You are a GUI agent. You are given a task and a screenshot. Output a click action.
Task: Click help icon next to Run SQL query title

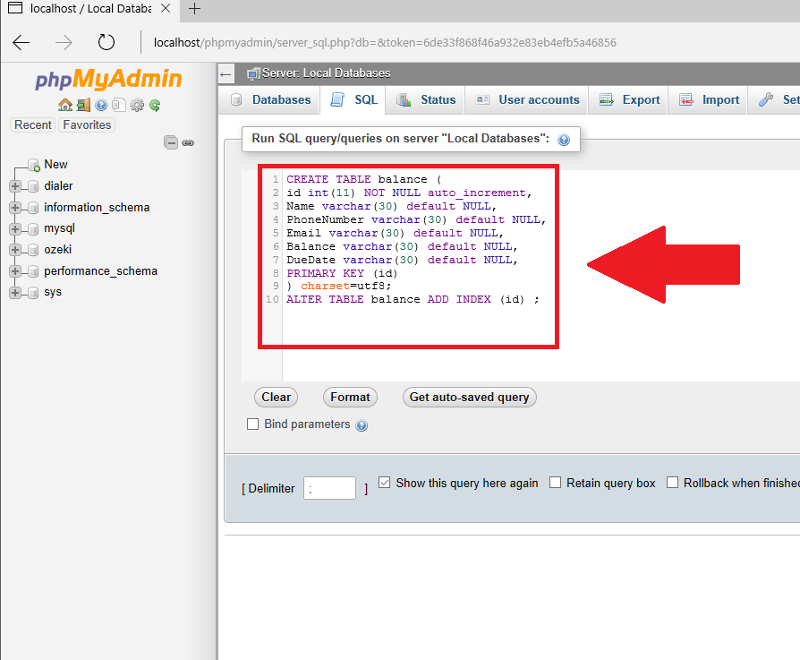[564, 139]
